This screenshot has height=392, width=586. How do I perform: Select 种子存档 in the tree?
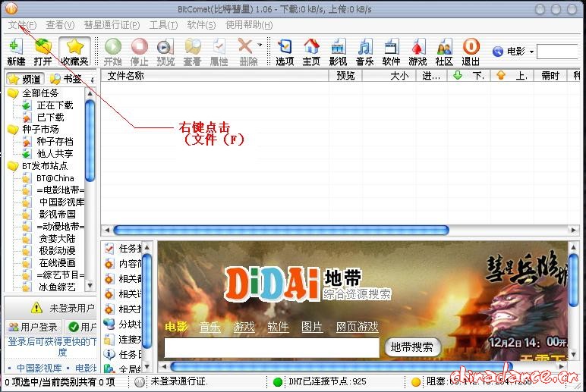55,142
